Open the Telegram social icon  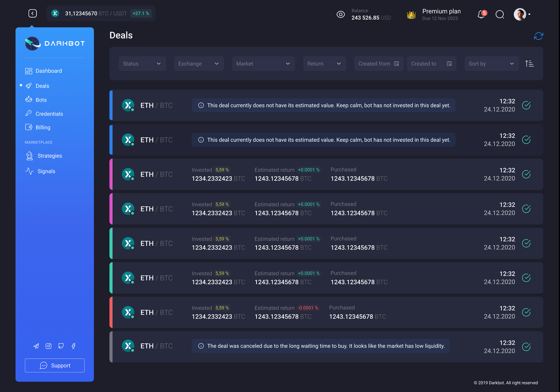[36, 346]
